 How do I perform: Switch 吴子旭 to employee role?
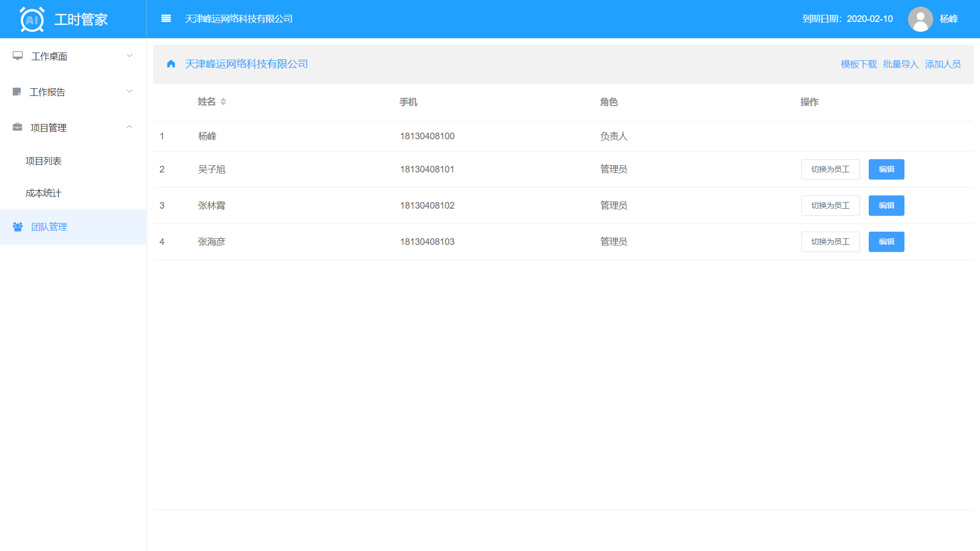pos(830,169)
